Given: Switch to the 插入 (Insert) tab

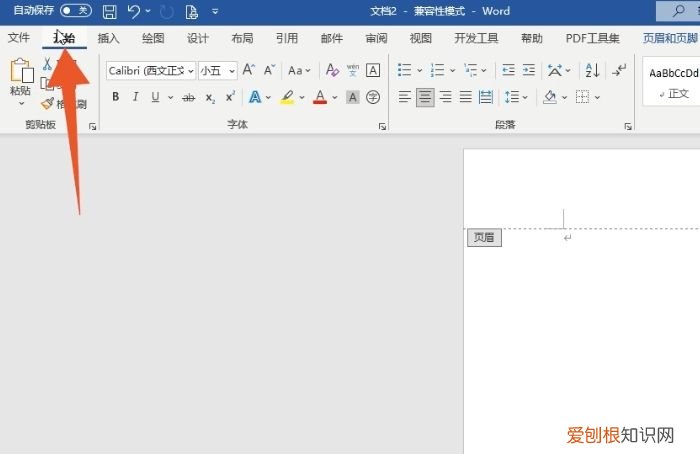Looking at the screenshot, I should [x=108, y=38].
